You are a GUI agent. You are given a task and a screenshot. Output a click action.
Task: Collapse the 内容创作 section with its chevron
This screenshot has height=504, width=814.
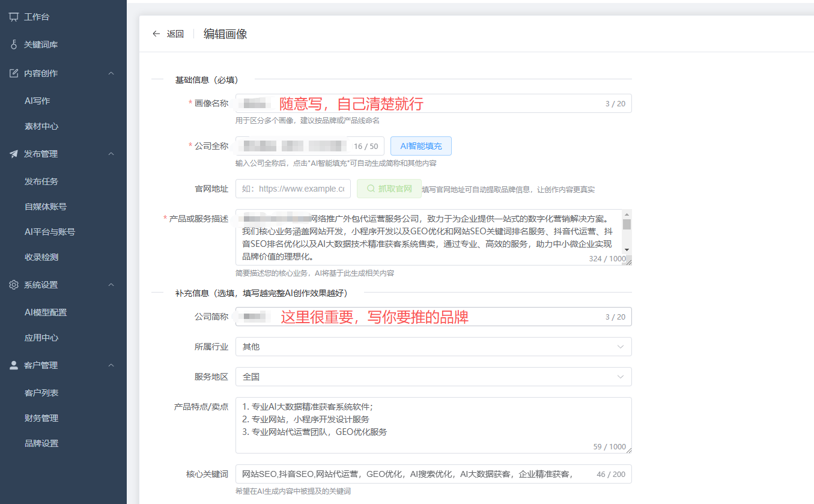pos(111,73)
